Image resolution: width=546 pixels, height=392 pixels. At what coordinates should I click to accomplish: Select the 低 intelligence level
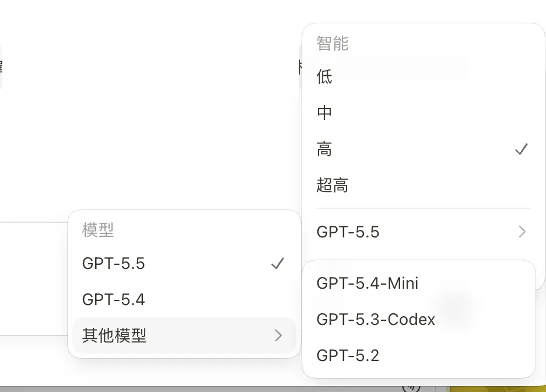(423, 76)
